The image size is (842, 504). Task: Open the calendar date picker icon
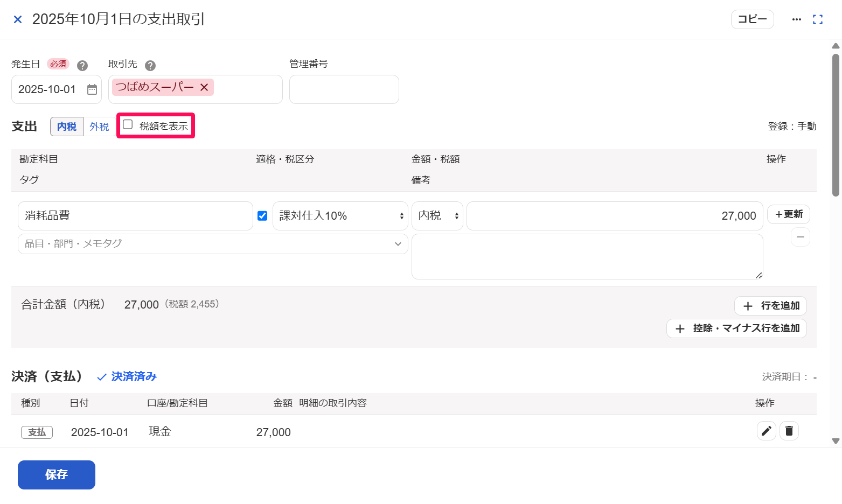point(92,89)
